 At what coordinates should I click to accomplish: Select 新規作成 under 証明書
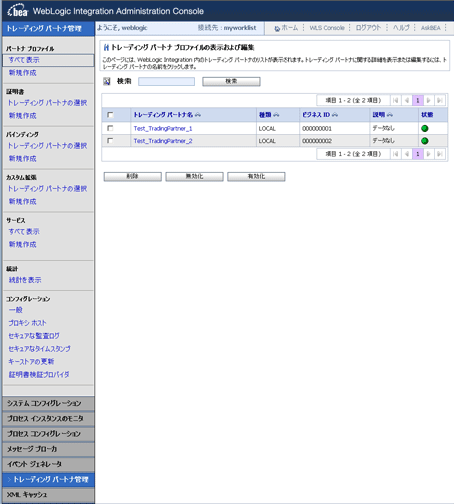pyautogui.click(x=23, y=116)
